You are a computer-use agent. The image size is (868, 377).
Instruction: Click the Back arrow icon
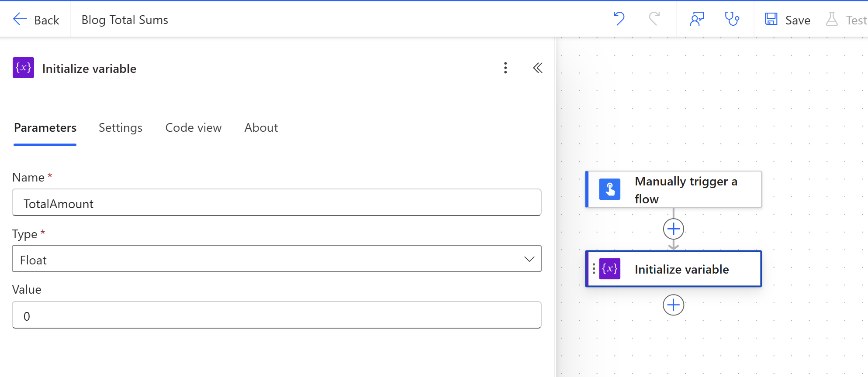tap(20, 19)
